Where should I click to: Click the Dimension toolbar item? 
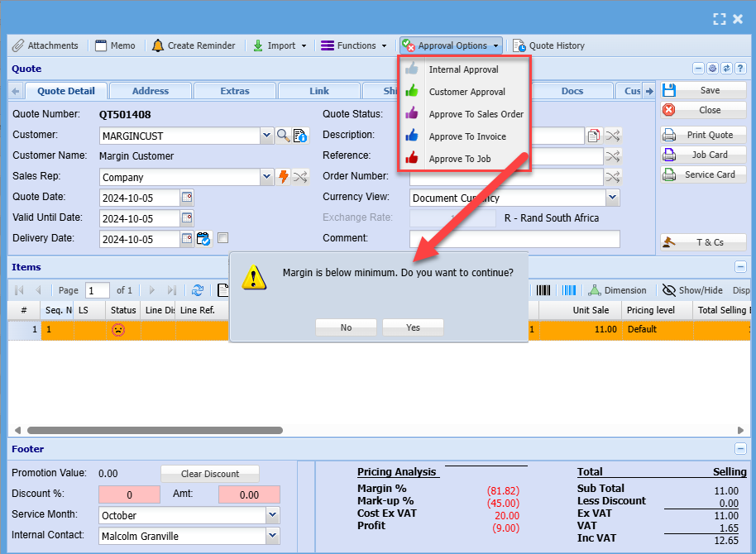click(x=618, y=290)
